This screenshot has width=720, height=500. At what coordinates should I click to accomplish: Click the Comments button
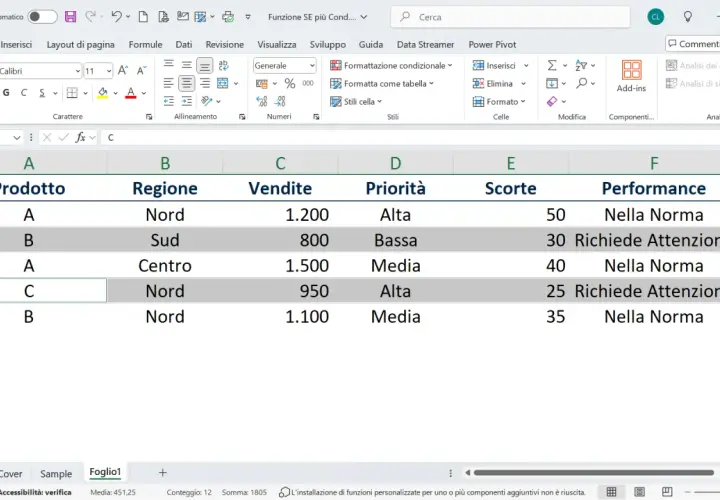tap(693, 44)
